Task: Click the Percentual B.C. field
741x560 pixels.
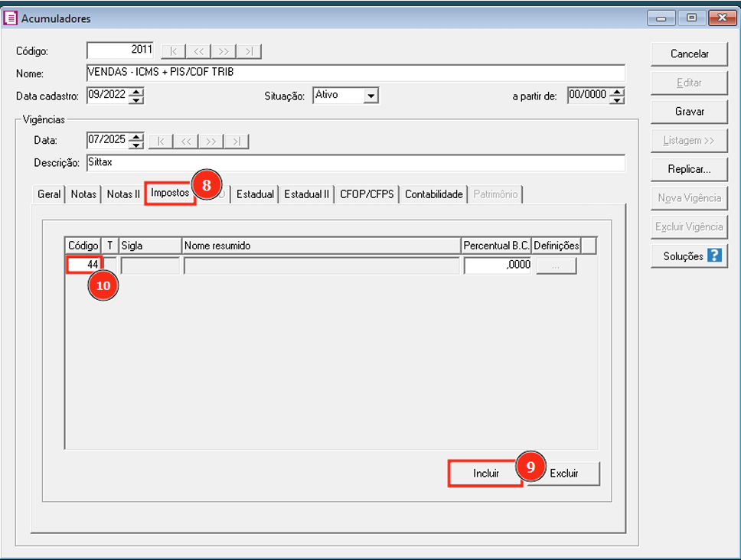Action: (x=497, y=265)
